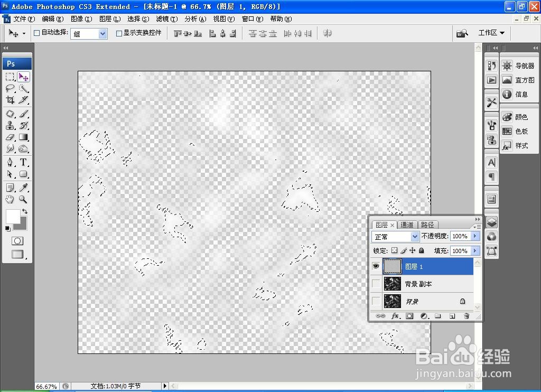The image size is (541, 392).
Task: Select the History Brush tool
Action: [x=23, y=125]
